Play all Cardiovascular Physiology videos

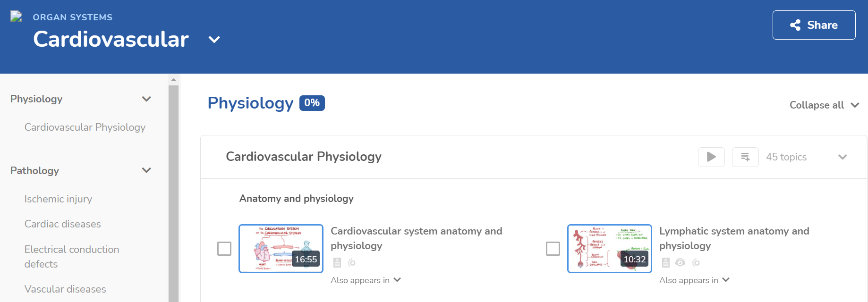(711, 157)
